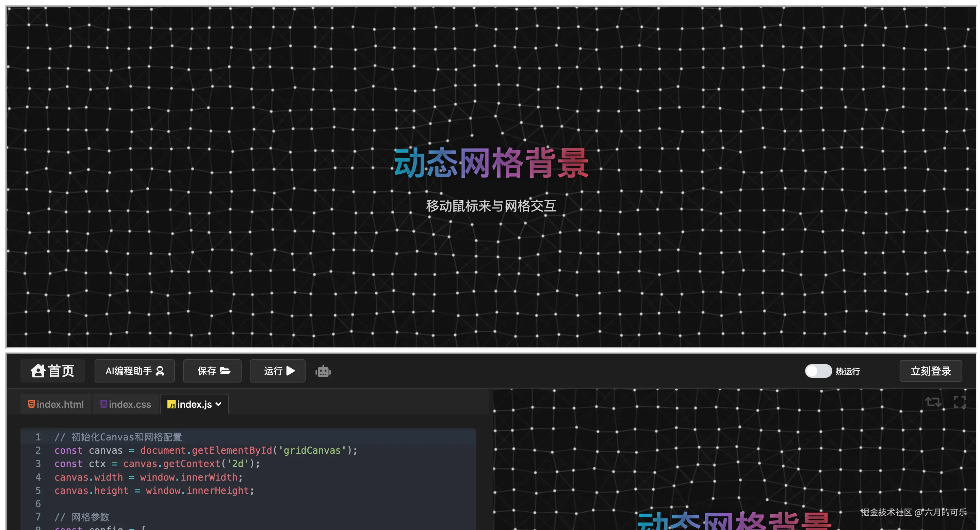Click the fullscreen icon above the preview area
Viewport: 980px width, 530px height.
pyautogui.click(x=960, y=402)
